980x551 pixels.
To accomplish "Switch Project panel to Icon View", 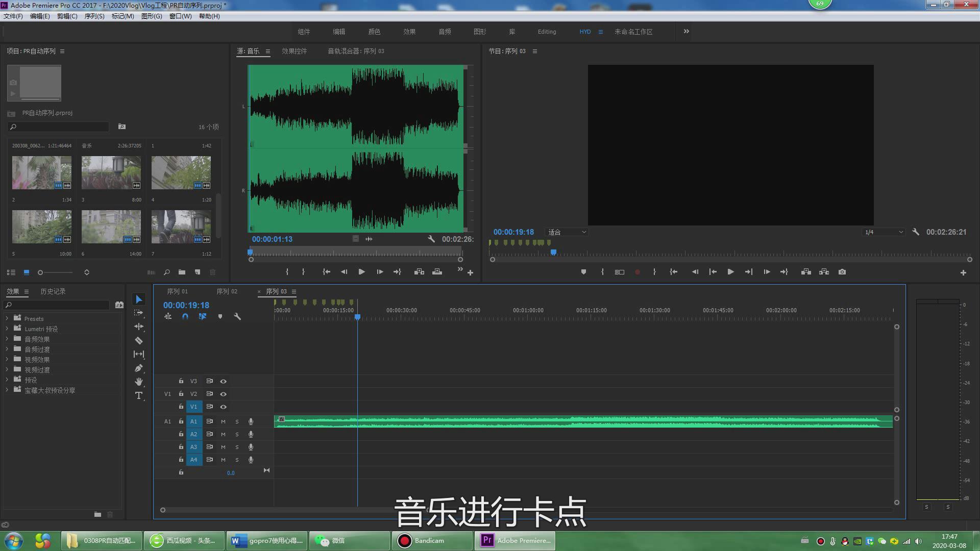I will [27, 272].
